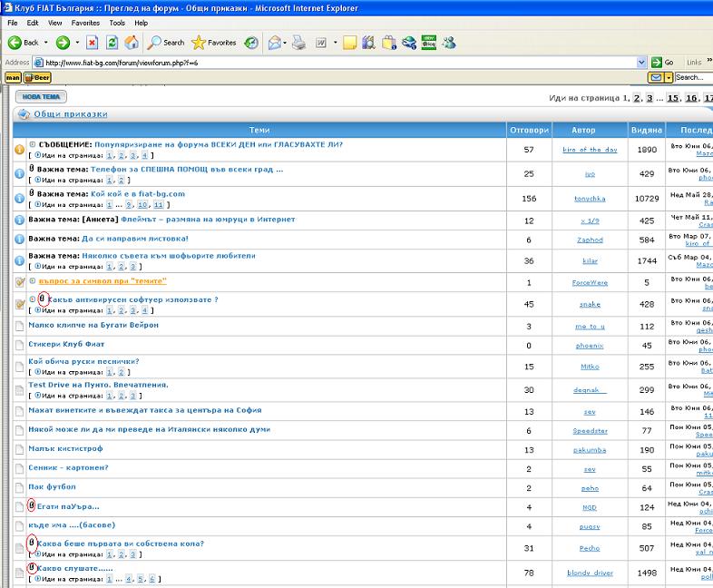Open the Favorites menu

point(86,22)
